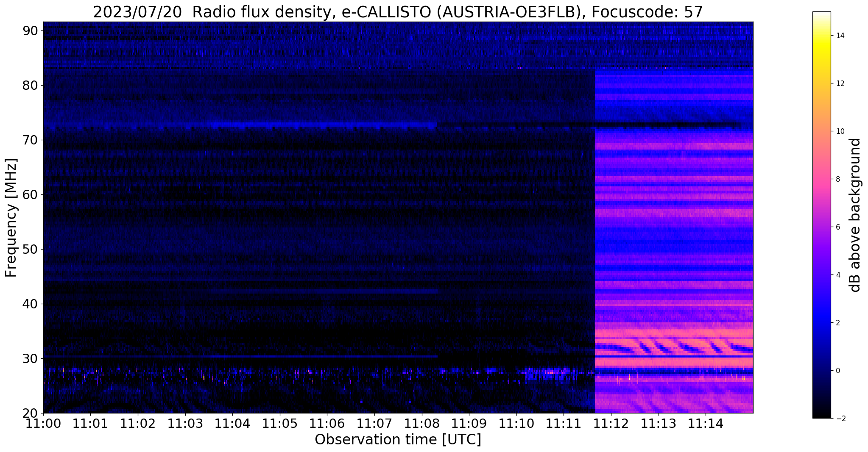
Task: Click the 11:06 time tick label
Action: coord(327,423)
